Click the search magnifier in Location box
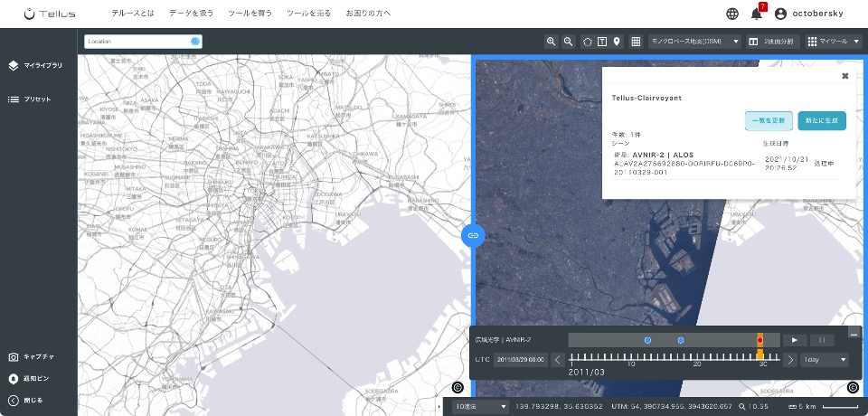The image size is (868, 416). pyautogui.click(x=195, y=42)
